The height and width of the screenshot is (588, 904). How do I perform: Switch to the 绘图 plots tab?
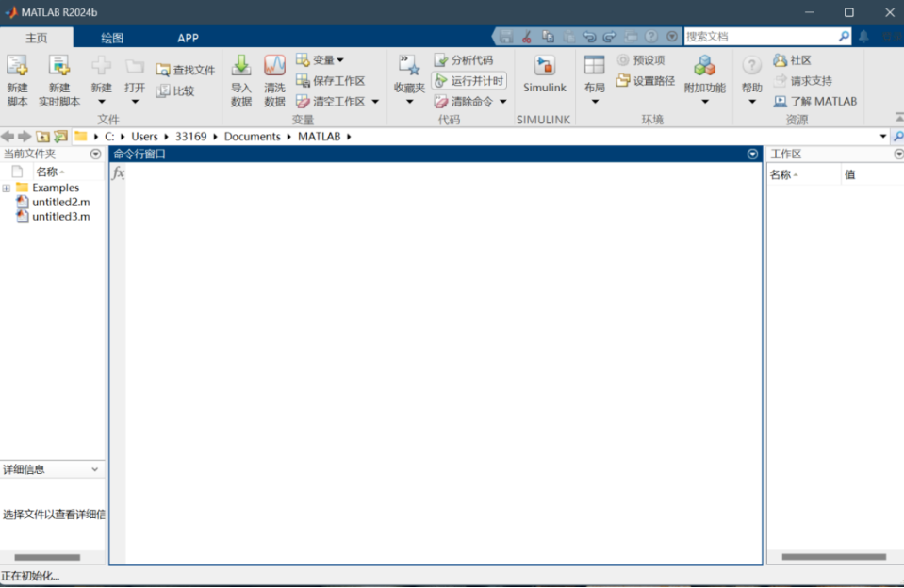(112, 38)
